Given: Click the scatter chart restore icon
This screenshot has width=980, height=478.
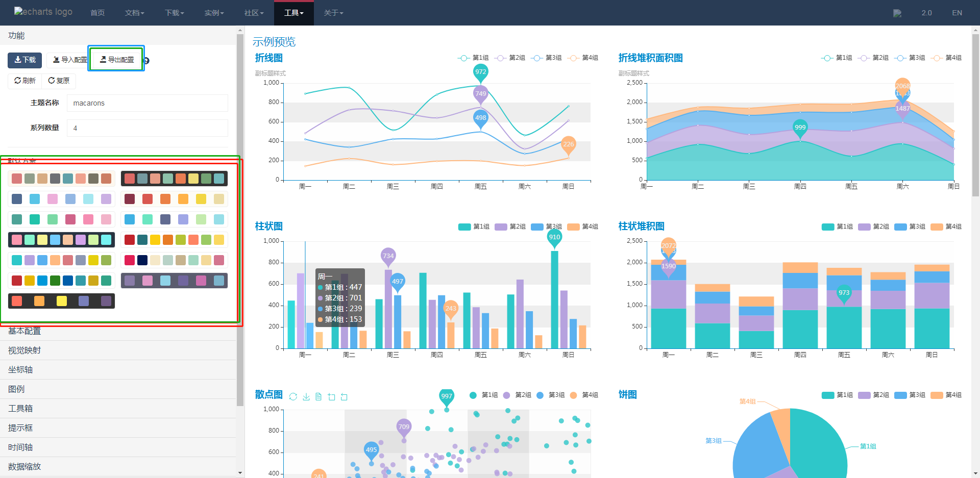Looking at the screenshot, I should point(293,397).
